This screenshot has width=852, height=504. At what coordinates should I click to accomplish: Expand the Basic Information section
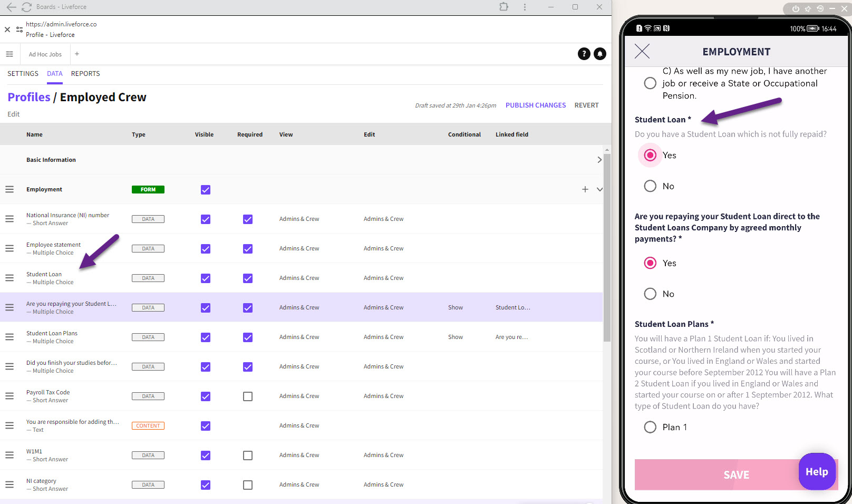[x=599, y=160]
